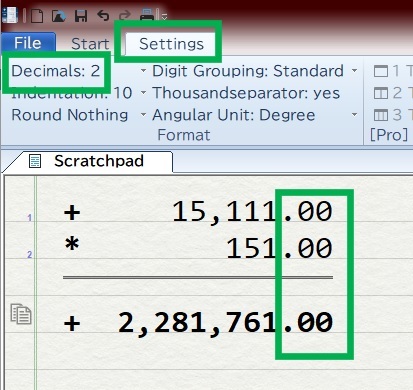Click the [Pro] group label
413x390 pixels.
point(389,135)
